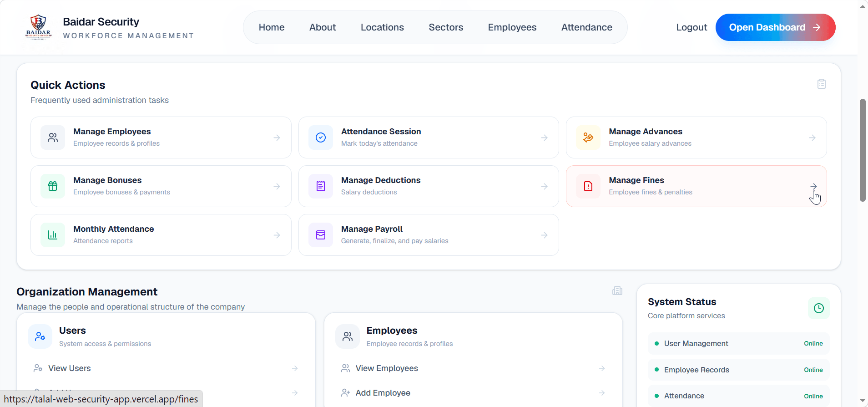Click the Monthly Attendance bar chart icon
Image resolution: width=868 pixels, height=407 pixels.
(53, 235)
